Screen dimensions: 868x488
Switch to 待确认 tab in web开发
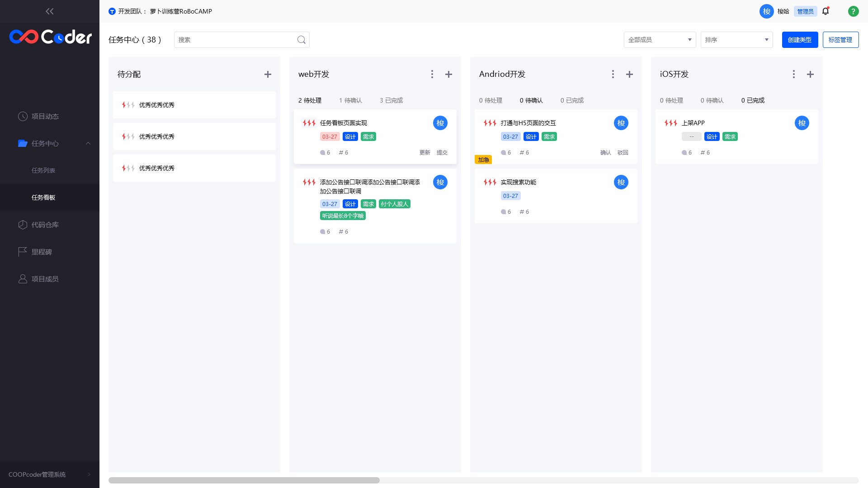(350, 100)
